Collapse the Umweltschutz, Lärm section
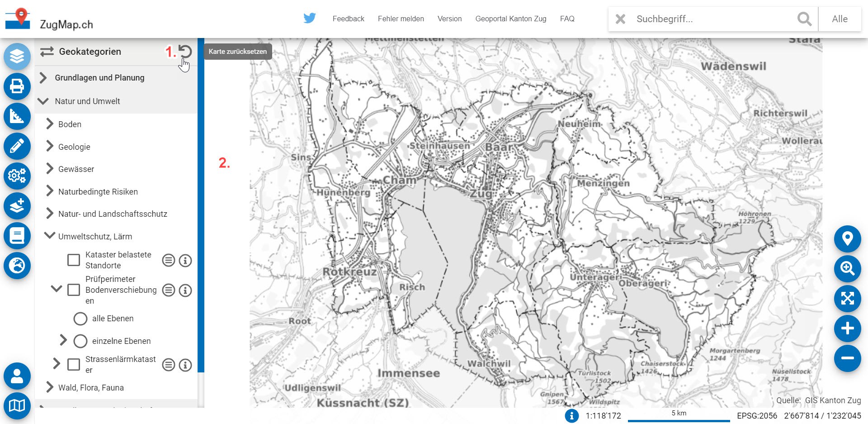Viewport: 868px width, 424px height. click(x=49, y=236)
